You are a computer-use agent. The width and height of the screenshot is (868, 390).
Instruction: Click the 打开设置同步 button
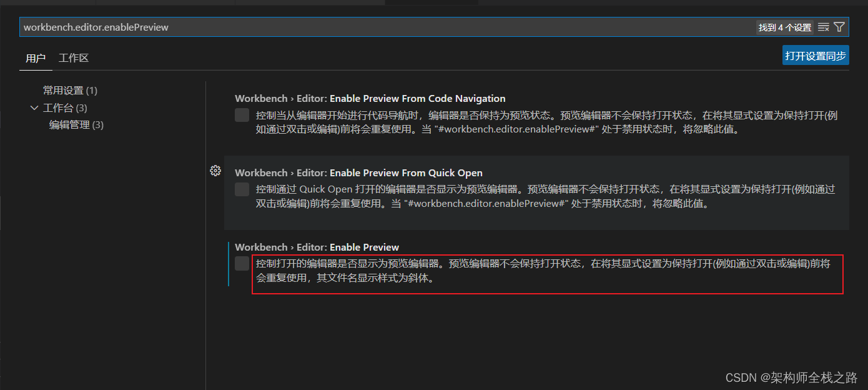pyautogui.click(x=816, y=55)
